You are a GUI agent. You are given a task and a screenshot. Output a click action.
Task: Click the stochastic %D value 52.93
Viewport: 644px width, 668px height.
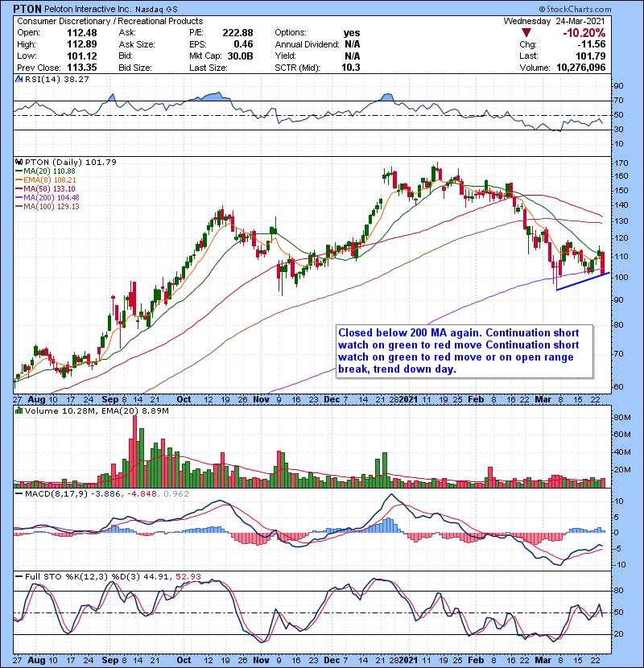[x=188, y=577]
